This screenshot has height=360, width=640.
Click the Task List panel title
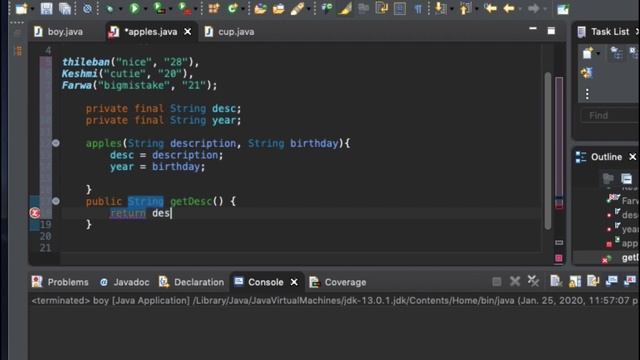pos(610,31)
